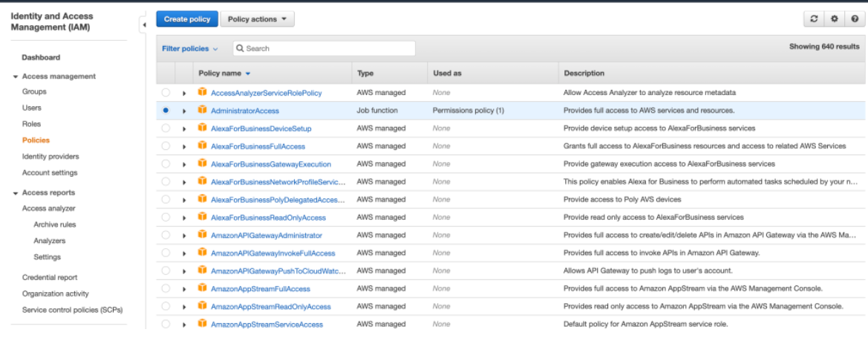This screenshot has height=344, width=868.
Task: Click the Create policy button
Action: [x=187, y=19]
